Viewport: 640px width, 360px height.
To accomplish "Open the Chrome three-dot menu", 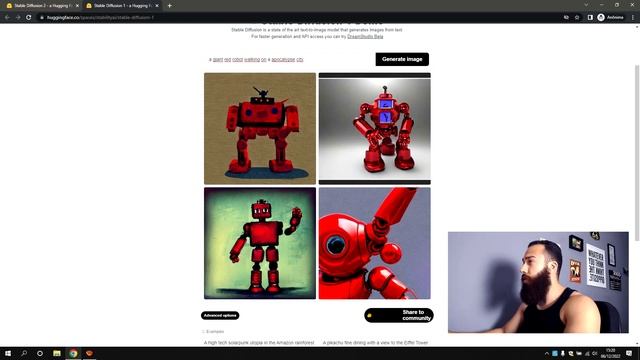I will pyautogui.click(x=633, y=18).
